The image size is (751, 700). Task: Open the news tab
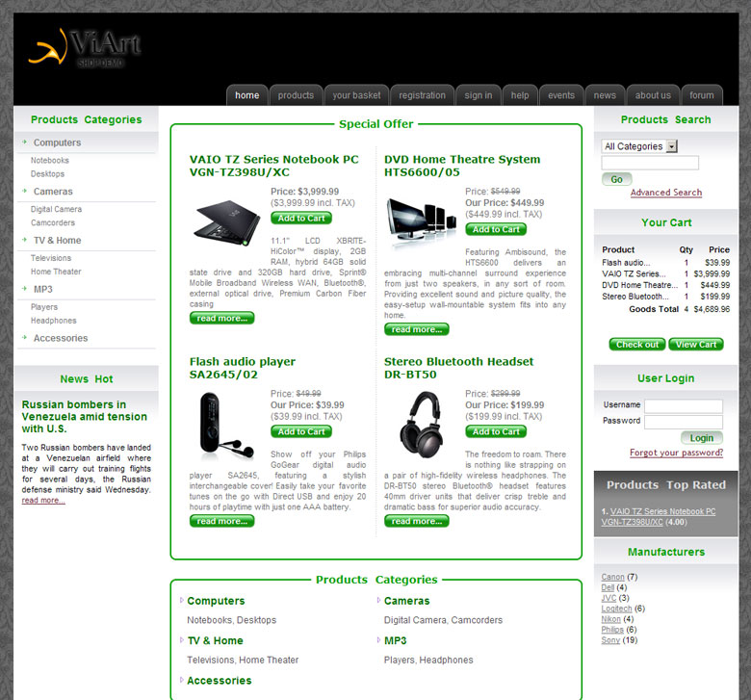605,95
